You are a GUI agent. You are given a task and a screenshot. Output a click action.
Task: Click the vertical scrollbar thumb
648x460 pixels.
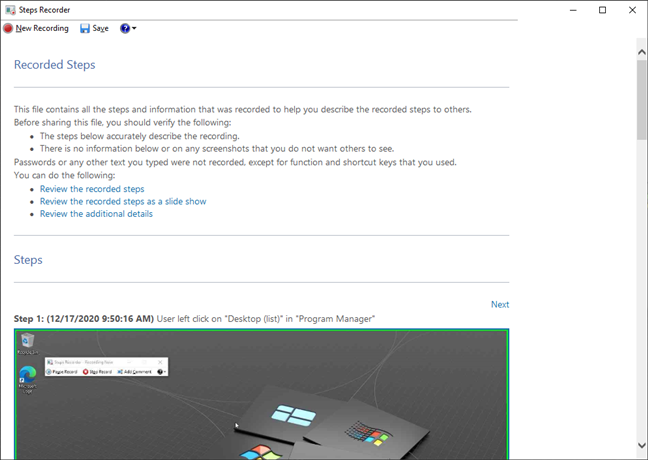[x=641, y=100]
